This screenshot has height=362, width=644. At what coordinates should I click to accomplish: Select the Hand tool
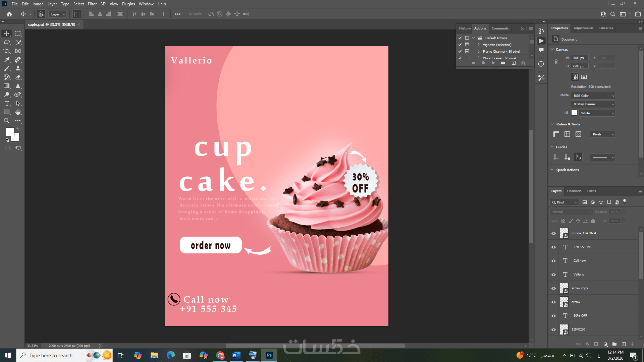point(18,112)
